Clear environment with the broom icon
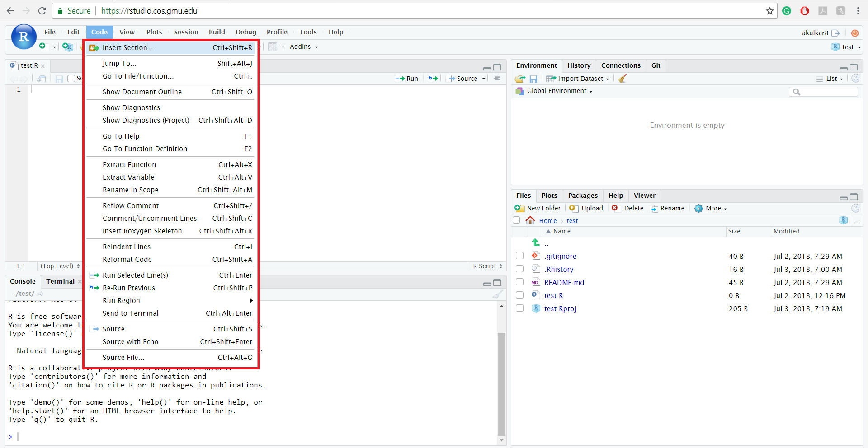This screenshot has height=448, width=868. point(623,79)
